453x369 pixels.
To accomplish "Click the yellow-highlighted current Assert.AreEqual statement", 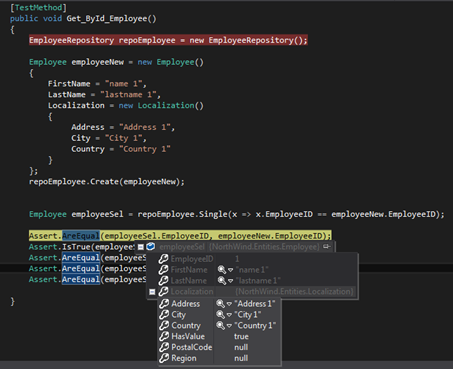I will tap(180, 236).
